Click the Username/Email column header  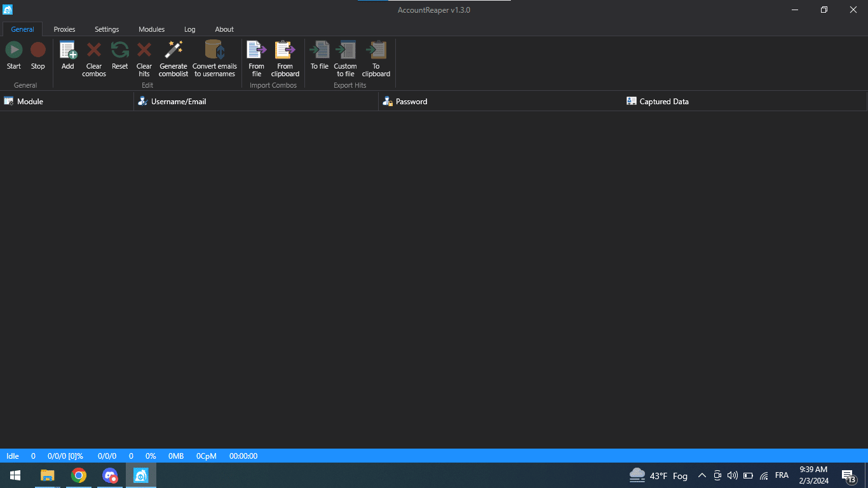coord(256,101)
